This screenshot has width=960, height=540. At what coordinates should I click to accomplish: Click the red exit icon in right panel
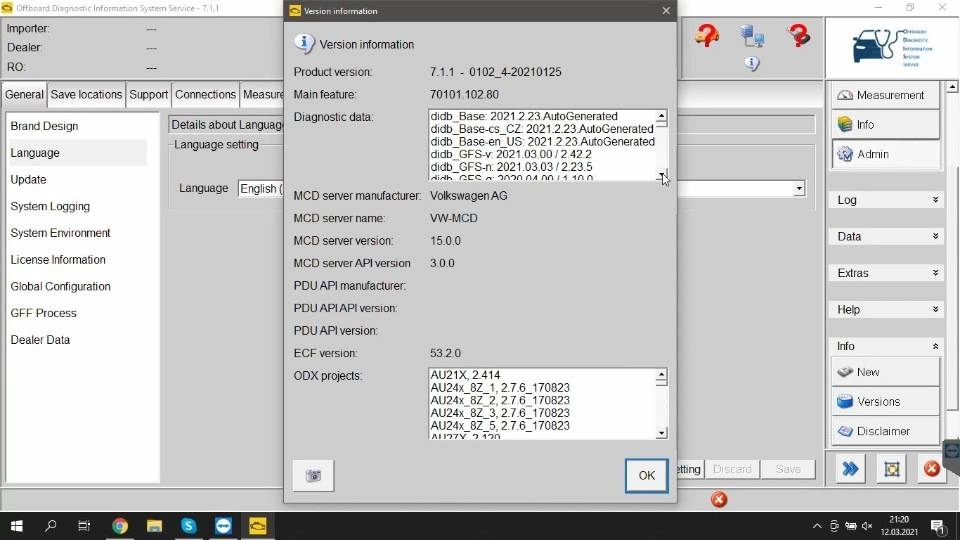coord(932,470)
